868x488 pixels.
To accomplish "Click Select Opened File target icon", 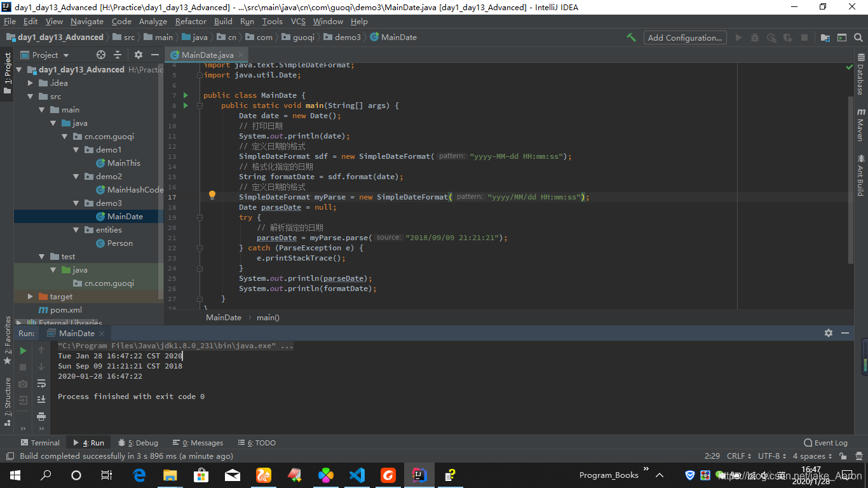I will [101, 55].
